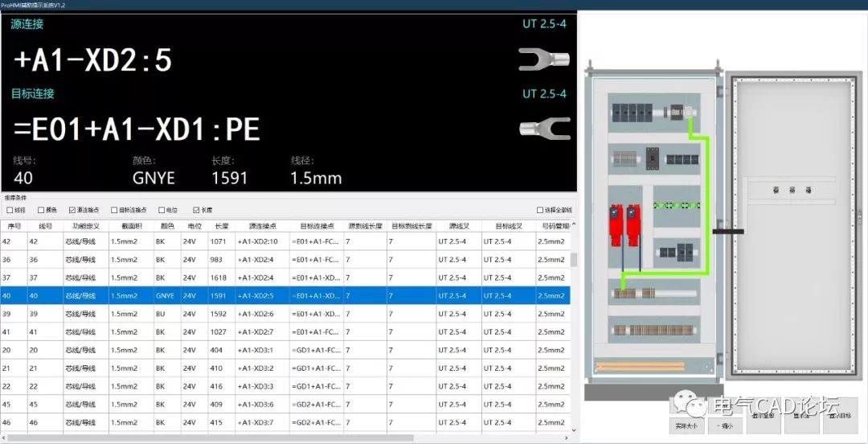Select the highlighted GNYE wire row 40

coord(285,296)
